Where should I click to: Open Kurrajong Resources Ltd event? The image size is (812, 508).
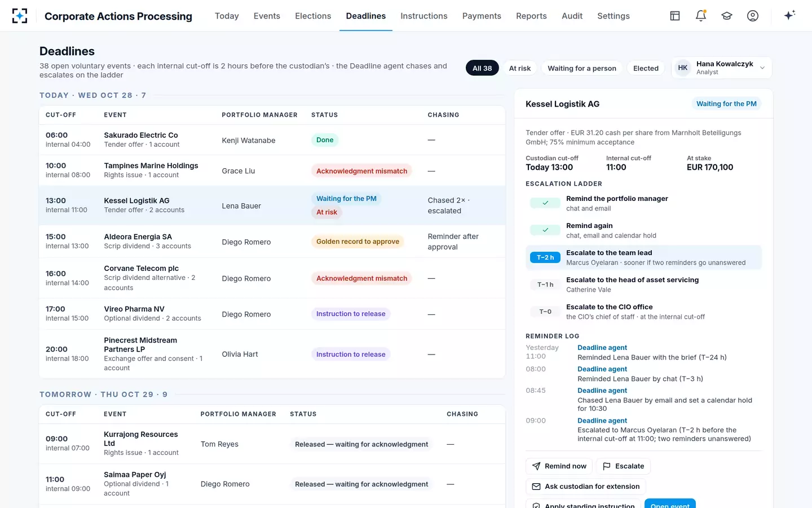click(x=272, y=444)
